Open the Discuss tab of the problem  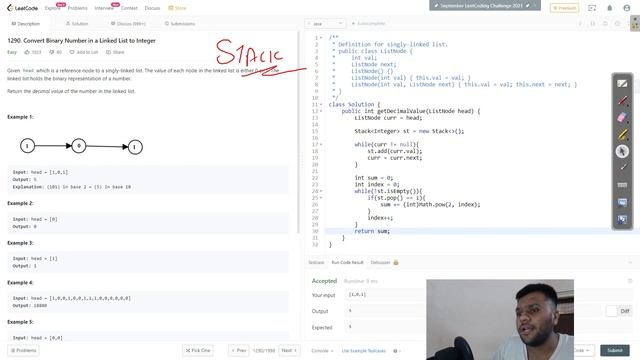(128, 24)
